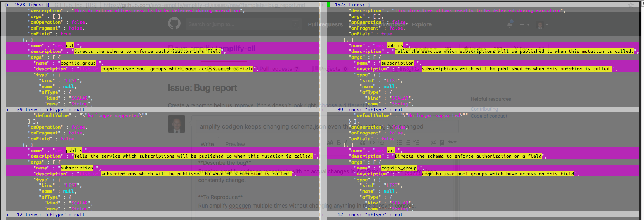Click the 'defaultValue' line in the right pane
The height and width of the screenshot is (220, 644).
click(411, 115)
